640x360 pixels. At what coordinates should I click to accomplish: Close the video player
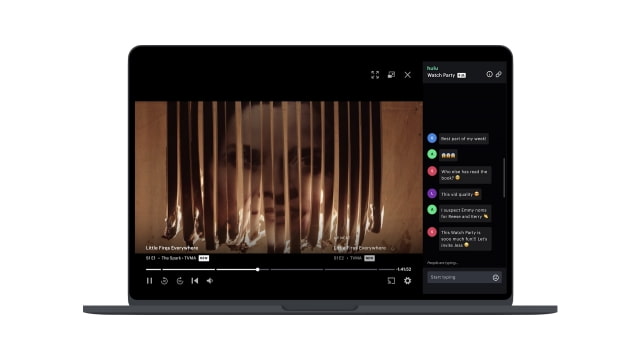click(x=407, y=75)
